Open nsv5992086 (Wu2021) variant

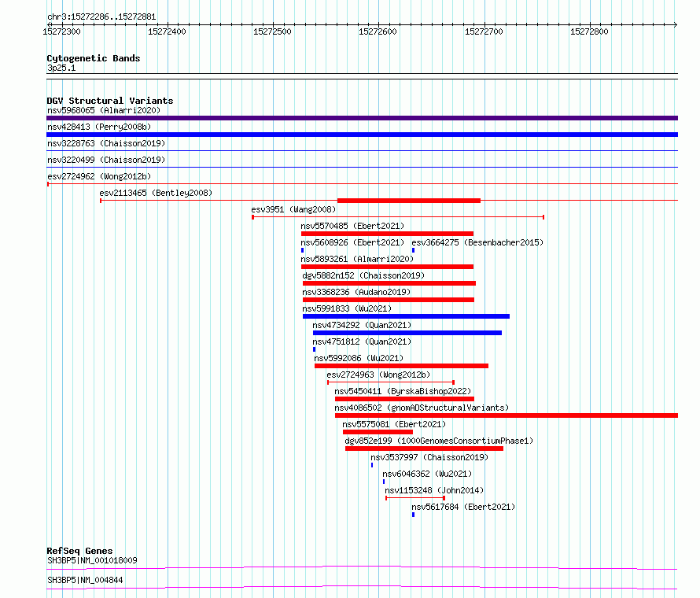click(359, 358)
